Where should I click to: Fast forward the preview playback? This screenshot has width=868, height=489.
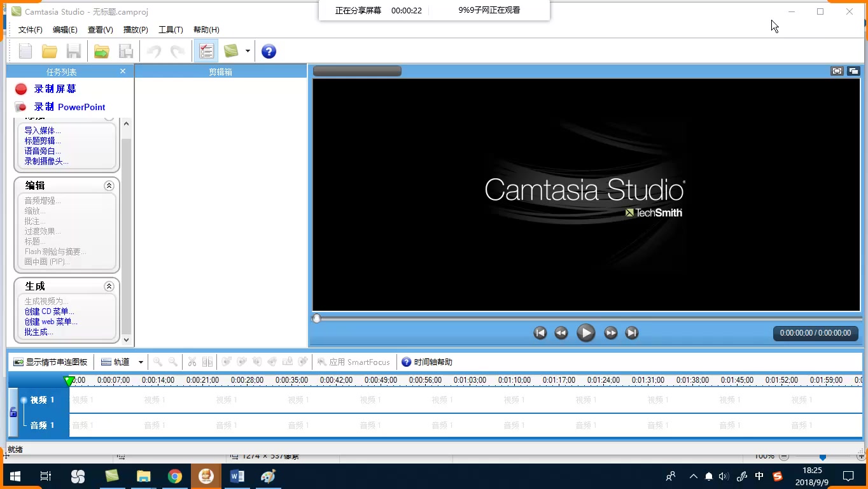pos(610,333)
